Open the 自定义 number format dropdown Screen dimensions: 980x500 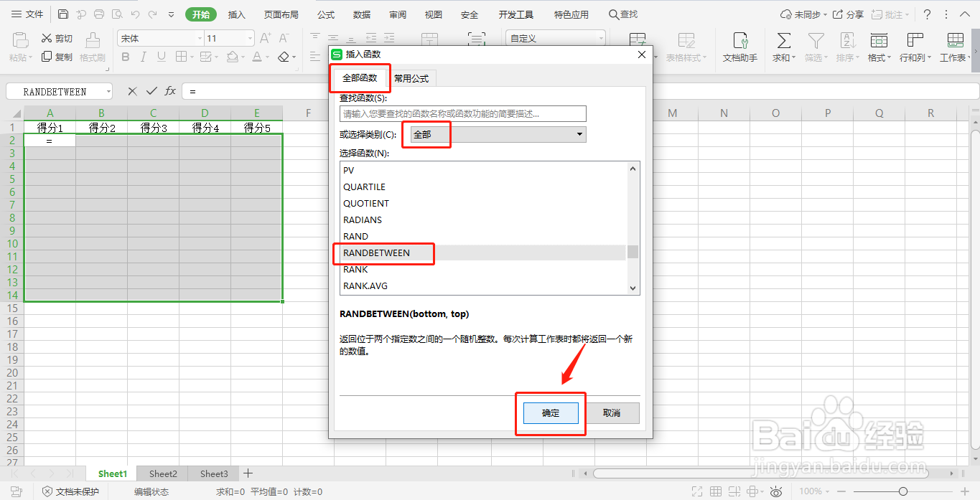600,37
